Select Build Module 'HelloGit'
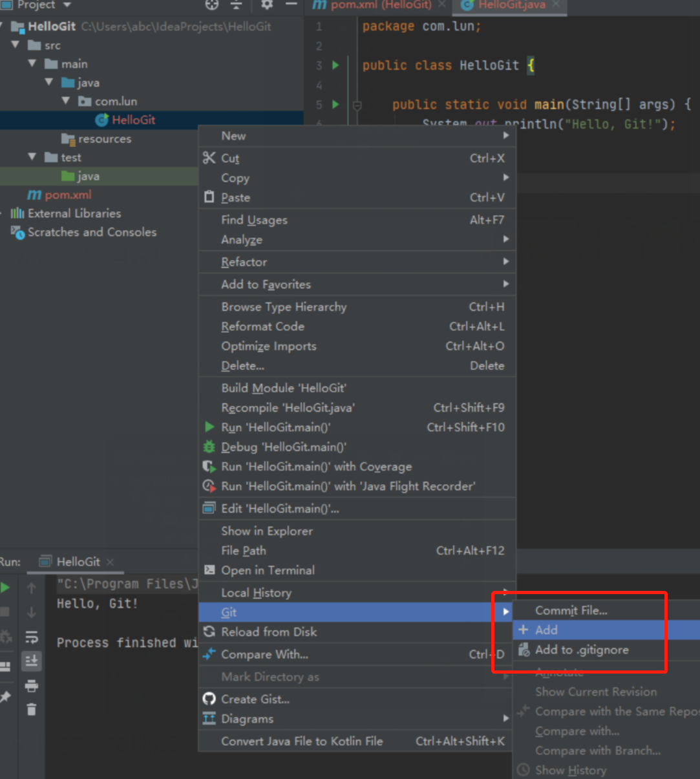Image resolution: width=700 pixels, height=779 pixels. [x=357, y=388]
